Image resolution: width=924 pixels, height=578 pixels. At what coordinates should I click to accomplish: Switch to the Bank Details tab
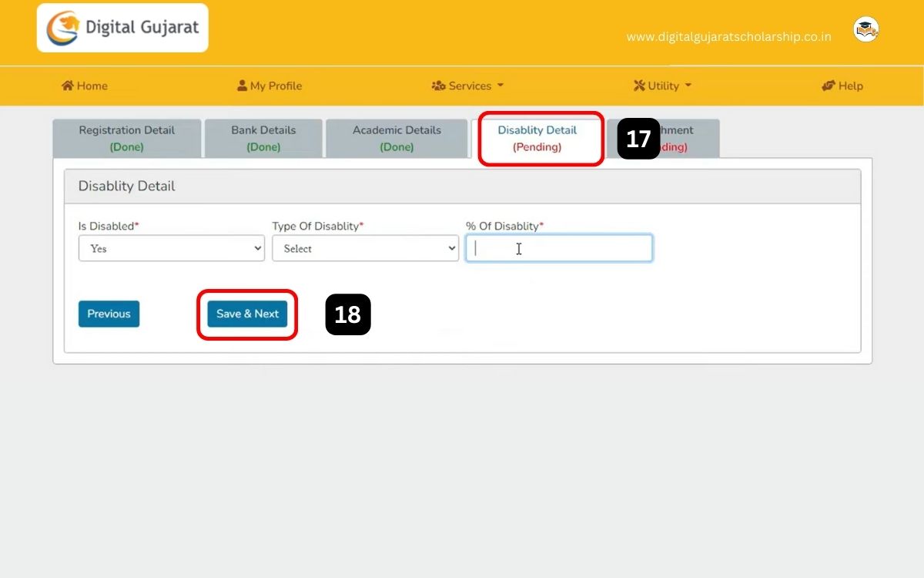(263, 139)
